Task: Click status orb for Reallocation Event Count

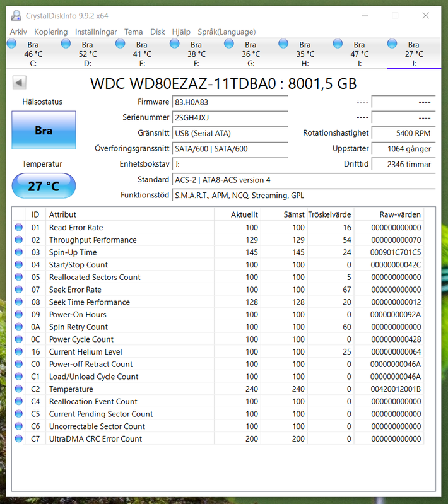Action: click(19, 401)
